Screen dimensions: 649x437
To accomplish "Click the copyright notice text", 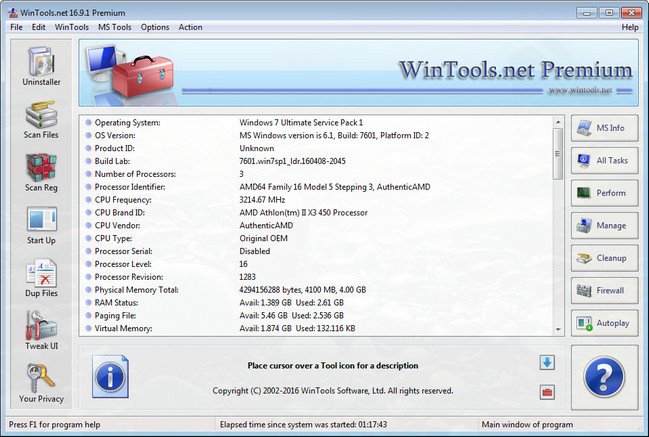I will pos(333,391).
